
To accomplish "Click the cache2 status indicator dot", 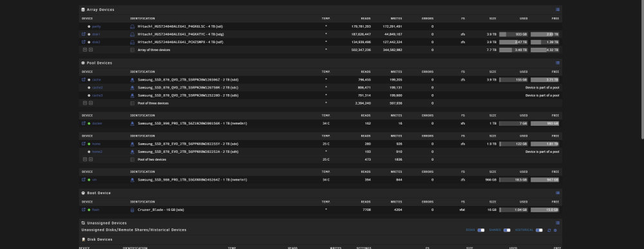I will [89, 87].
